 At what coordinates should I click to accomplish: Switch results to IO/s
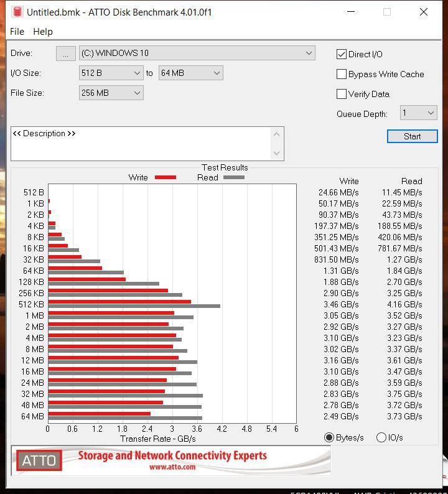(x=381, y=437)
